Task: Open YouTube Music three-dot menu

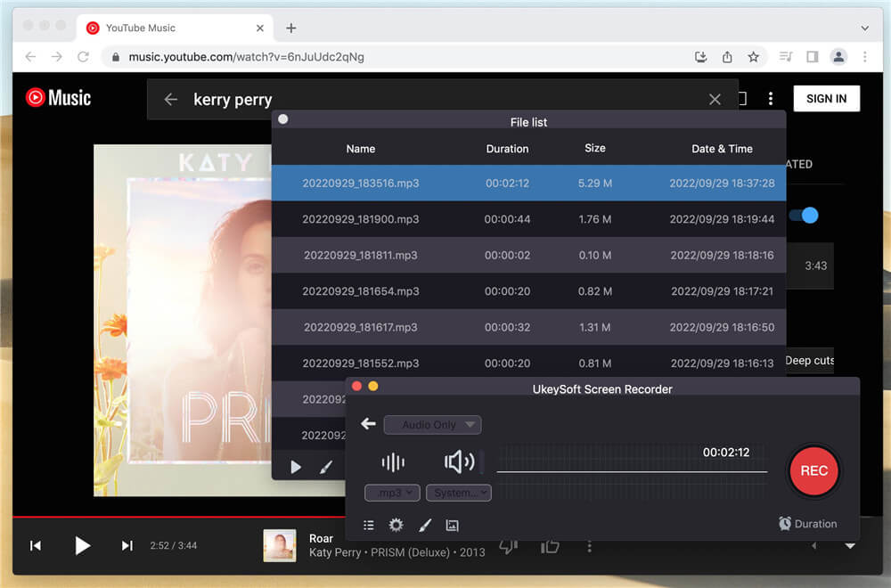Action: coord(771,98)
